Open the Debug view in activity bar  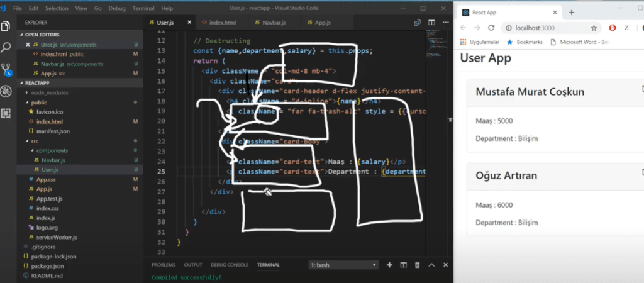click(x=7, y=91)
